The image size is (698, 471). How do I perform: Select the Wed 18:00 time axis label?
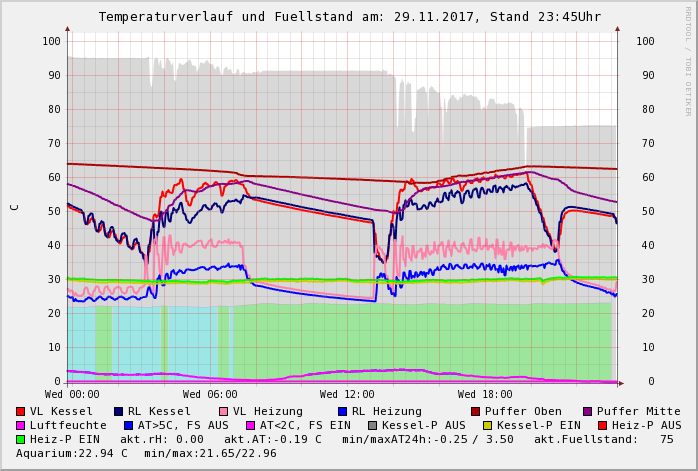(x=485, y=395)
